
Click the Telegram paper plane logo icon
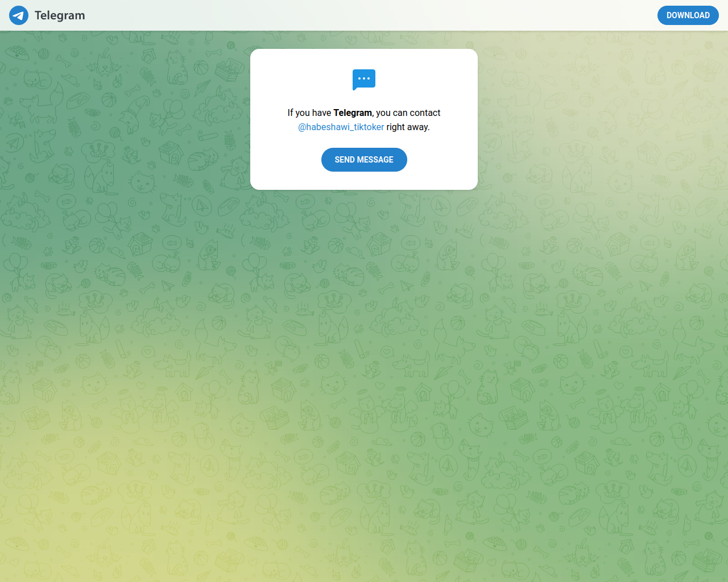[x=19, y=15]
